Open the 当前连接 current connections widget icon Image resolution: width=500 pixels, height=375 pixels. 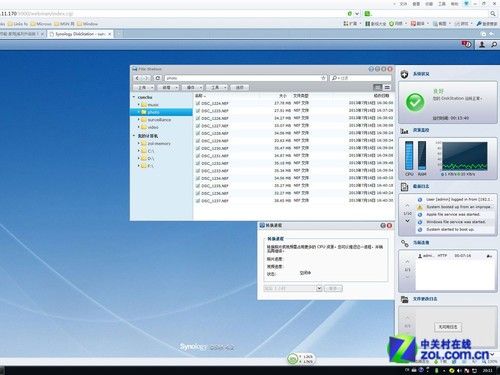[x=404, y=243]
